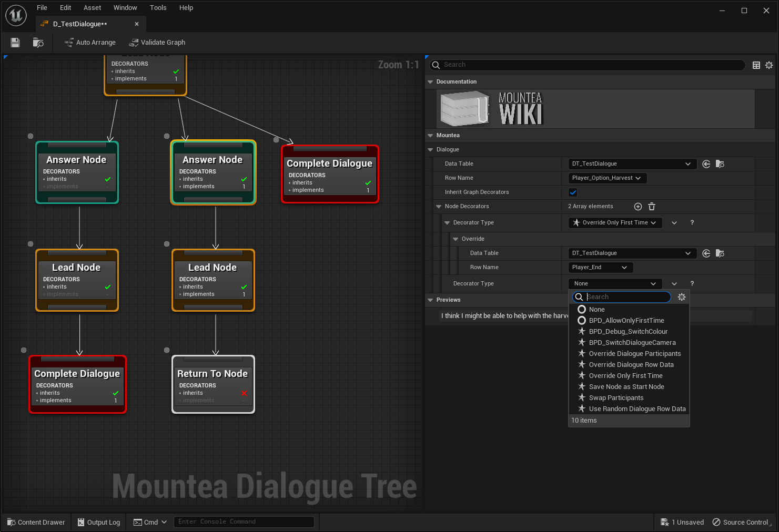Click the Browse to asset icon in toolbar
The image size is (779, 532).
pyautogui.click(x=38, y=43)
